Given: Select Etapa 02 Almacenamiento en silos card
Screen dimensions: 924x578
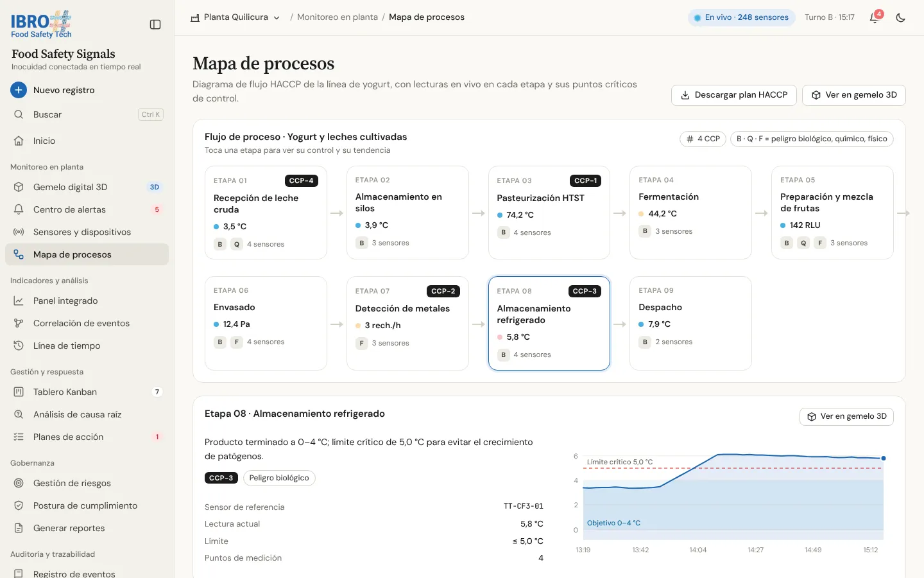Looking at the screenshot, I should (407, 213).
